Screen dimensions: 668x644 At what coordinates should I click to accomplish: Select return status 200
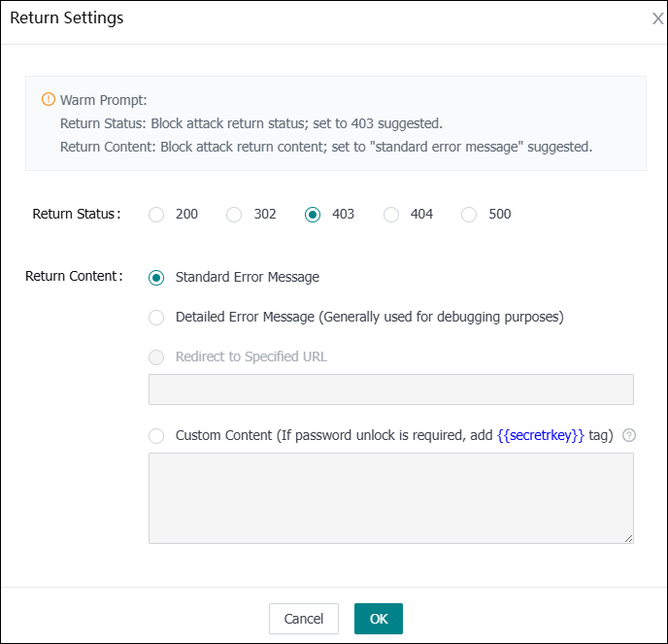[x=156, y=215]
